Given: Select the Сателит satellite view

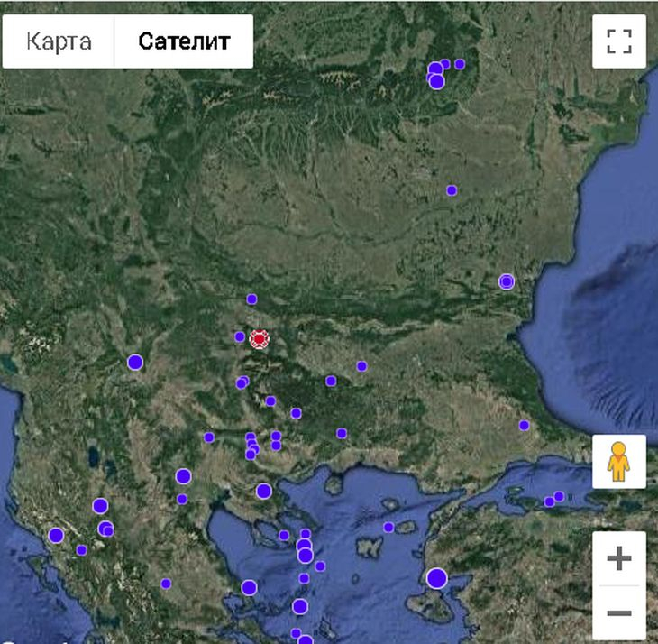Looking at the screenshot, I should 184,41.
